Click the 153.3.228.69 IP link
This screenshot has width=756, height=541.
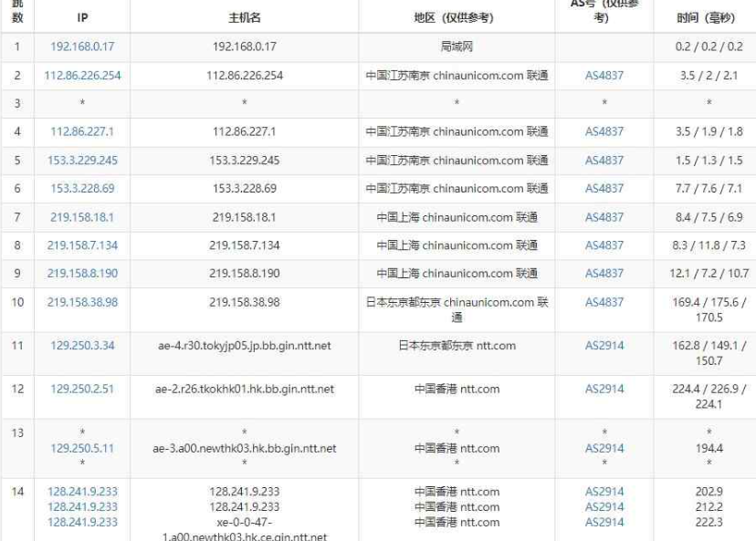82,189
